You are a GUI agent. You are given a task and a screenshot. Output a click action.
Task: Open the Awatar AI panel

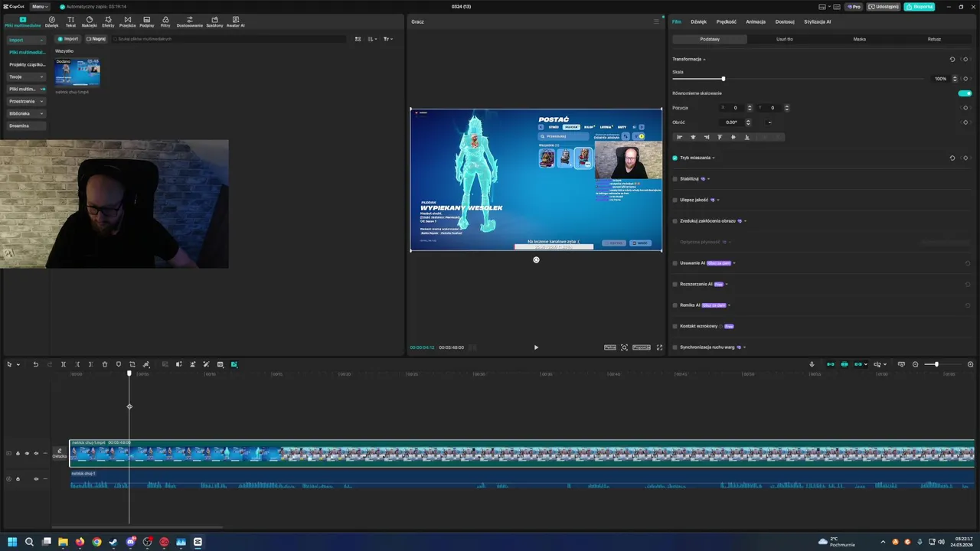[x=235, y=21]
